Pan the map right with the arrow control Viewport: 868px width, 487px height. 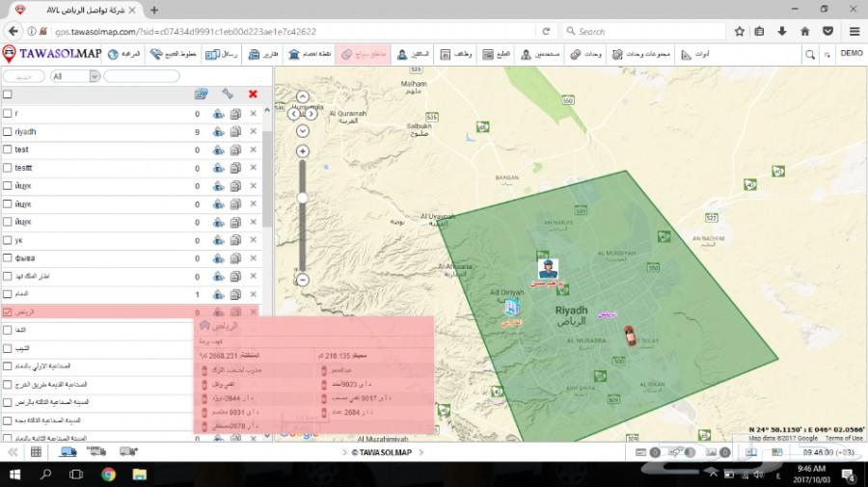coord(312,114)
